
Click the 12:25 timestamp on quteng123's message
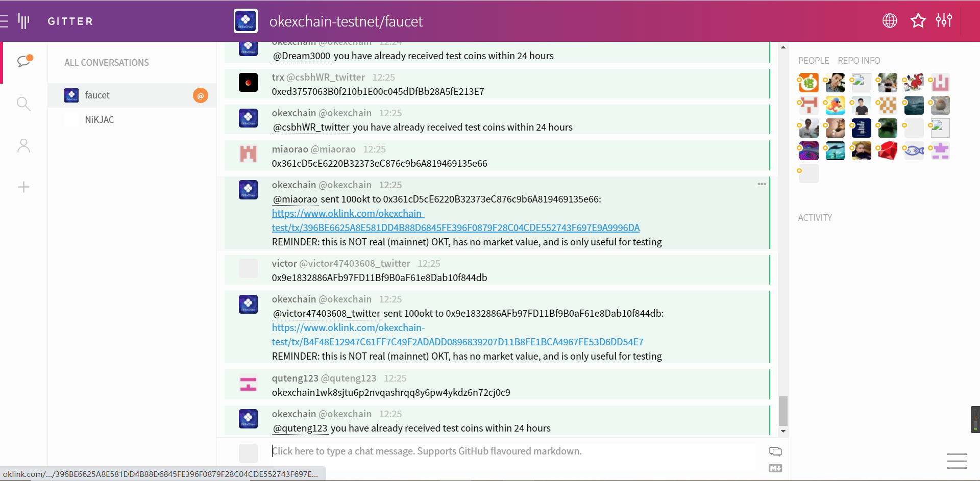click(x=395, y=378)
